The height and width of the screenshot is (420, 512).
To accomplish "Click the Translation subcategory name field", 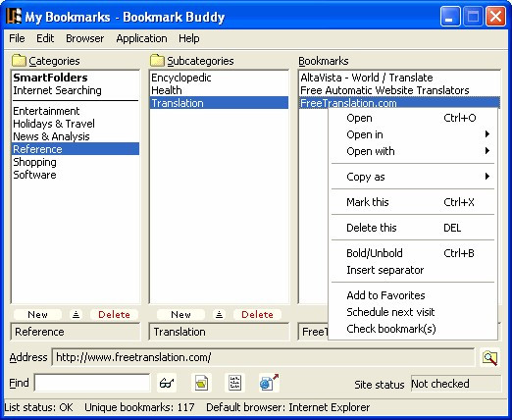I will coord(219,332).
